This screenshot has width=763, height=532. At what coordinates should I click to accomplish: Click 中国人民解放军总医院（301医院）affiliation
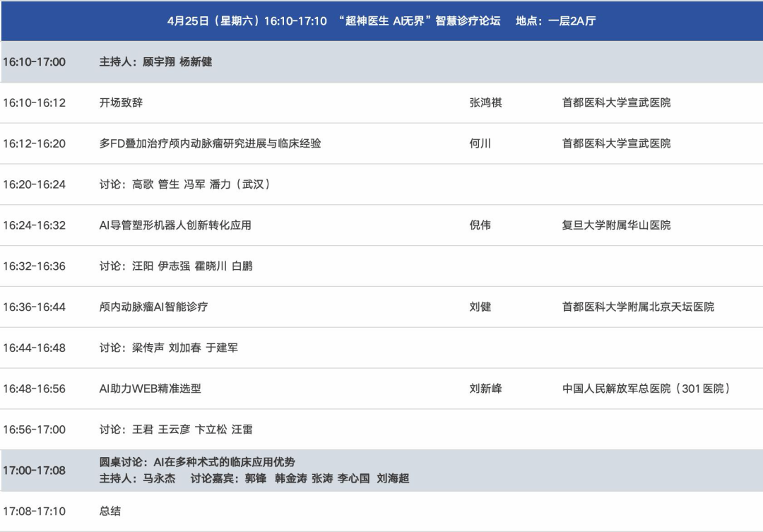646,389
